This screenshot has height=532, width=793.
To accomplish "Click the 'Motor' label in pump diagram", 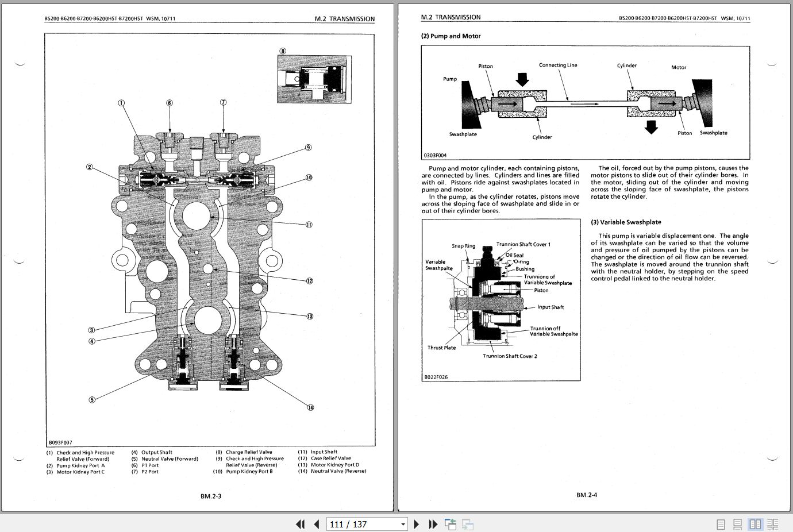I will 679,67.
